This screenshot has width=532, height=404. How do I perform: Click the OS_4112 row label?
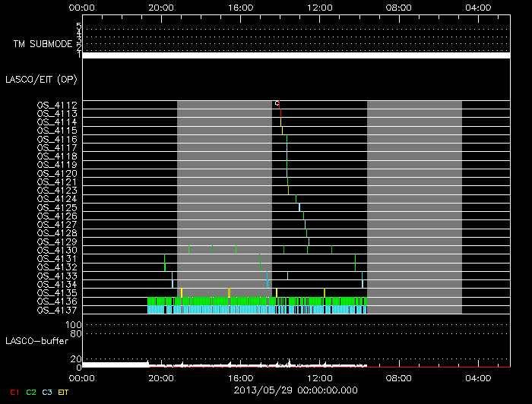(56, 105)
